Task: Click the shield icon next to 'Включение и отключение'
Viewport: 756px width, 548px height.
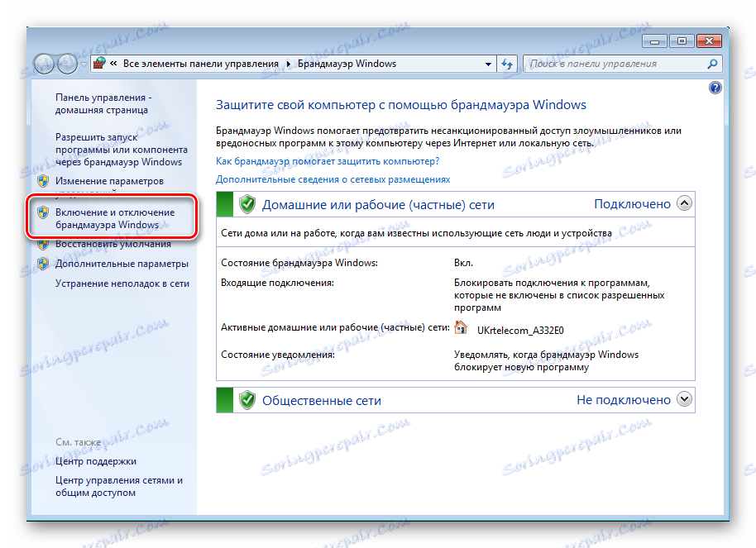Action: point(43,212)
